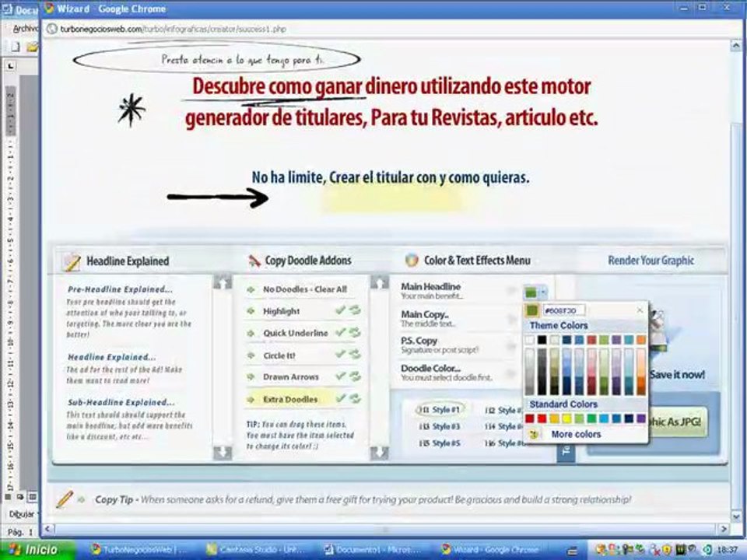Click the page's vertical scrollbar down arrow
This screenshot has width=747, height=560.
[736, 516]
